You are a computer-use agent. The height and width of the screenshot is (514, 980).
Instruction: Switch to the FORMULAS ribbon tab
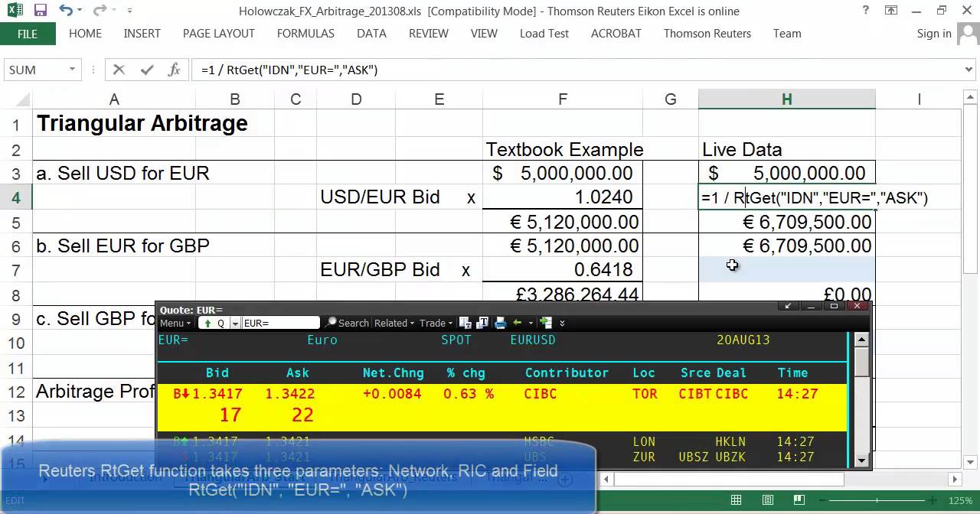tap(305, 34)
